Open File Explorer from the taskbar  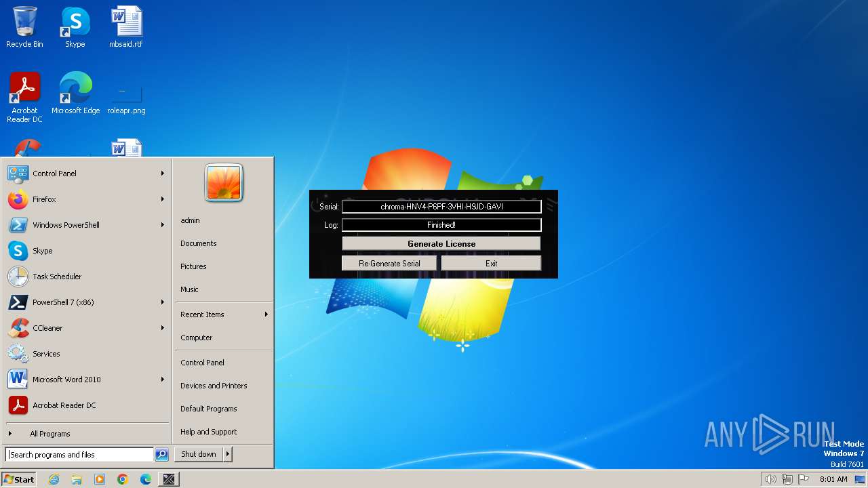77,479
